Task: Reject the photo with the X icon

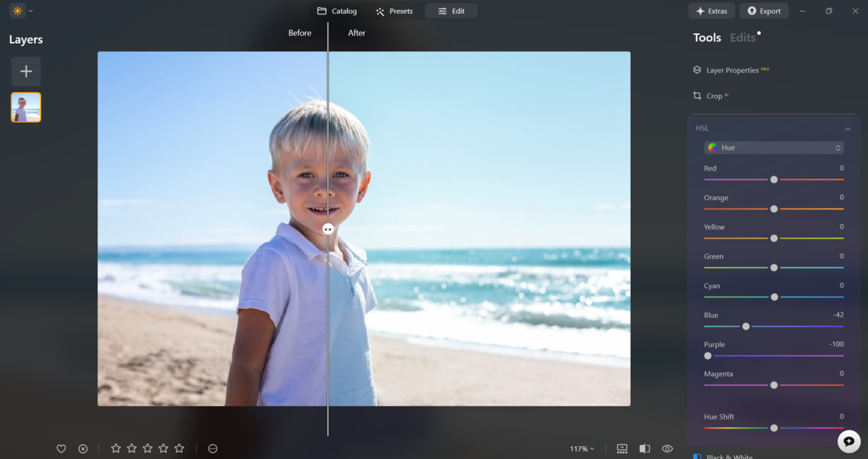Action: [82, 448]
